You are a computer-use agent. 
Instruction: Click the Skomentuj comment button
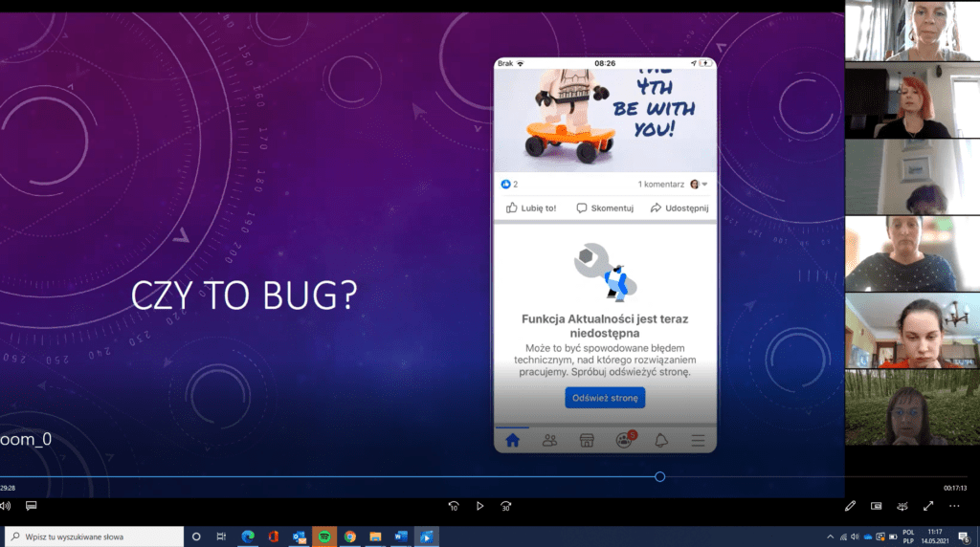[x=605, y=208]
